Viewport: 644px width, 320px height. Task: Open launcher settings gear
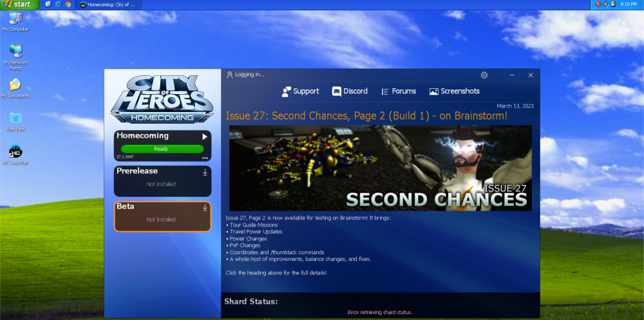click(x=484, y=75)
